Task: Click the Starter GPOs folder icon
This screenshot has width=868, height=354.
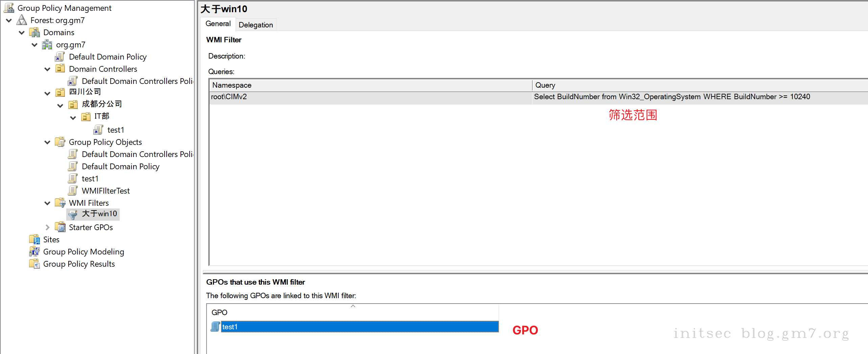Action: [60, 227]
